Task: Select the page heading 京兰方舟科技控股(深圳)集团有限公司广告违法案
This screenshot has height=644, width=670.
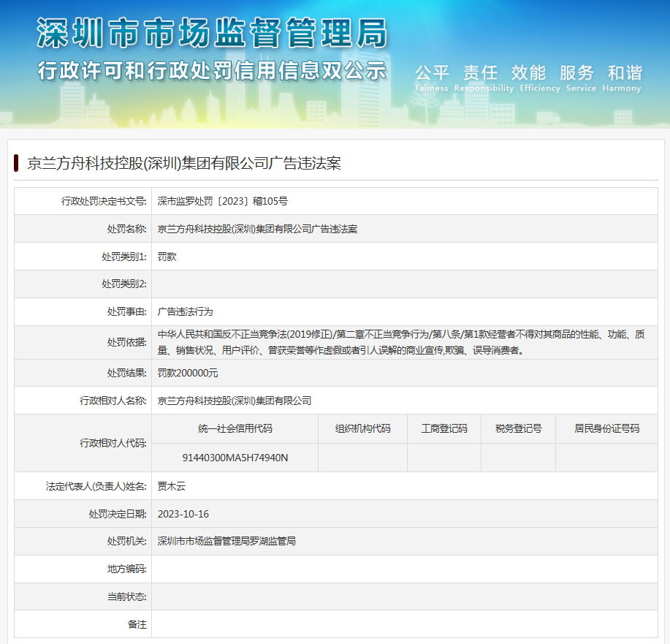Action: pyautogui.click(x=184, y=163)
